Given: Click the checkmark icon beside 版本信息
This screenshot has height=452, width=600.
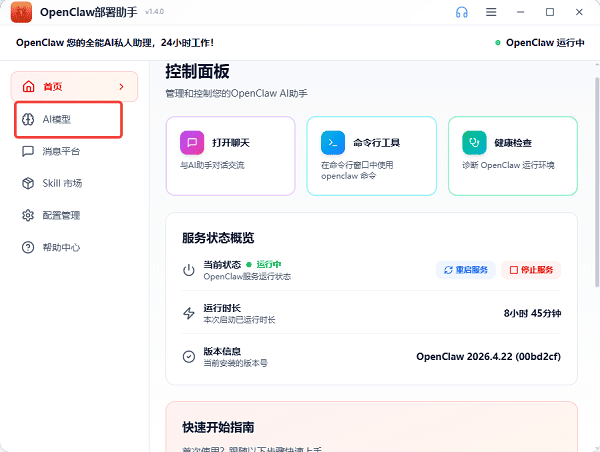Looking at the screenshot, I should click(189, 357).
